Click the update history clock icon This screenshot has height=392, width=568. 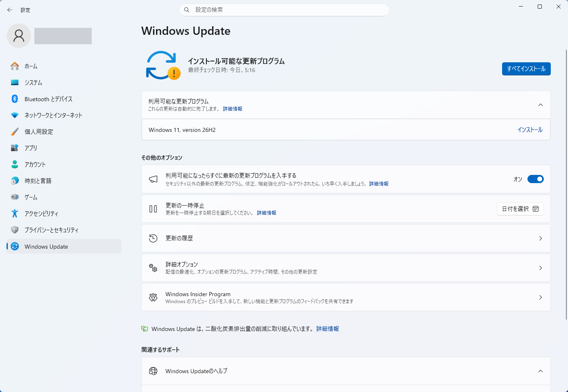(153, 238)
